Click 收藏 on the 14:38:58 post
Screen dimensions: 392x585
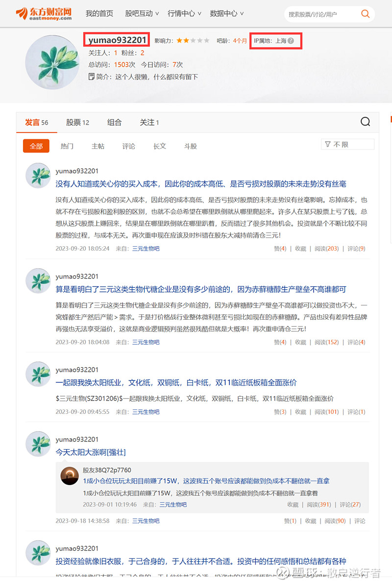coord(311,521)
